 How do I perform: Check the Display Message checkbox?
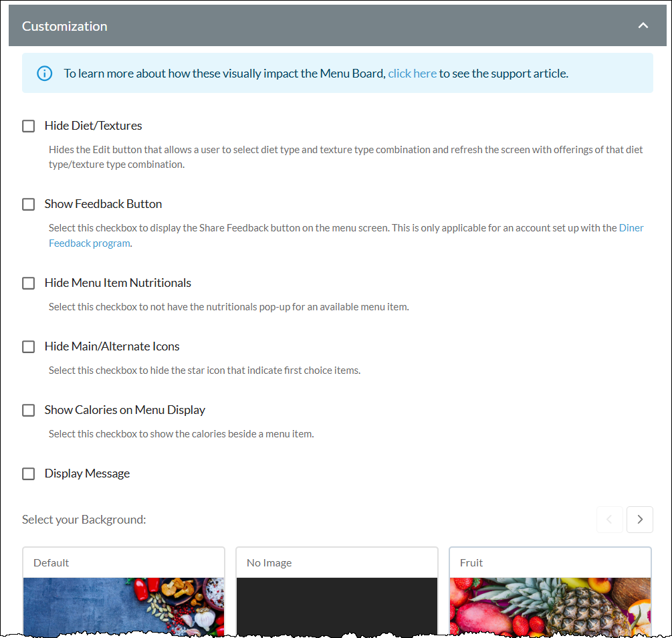point(28,473)
